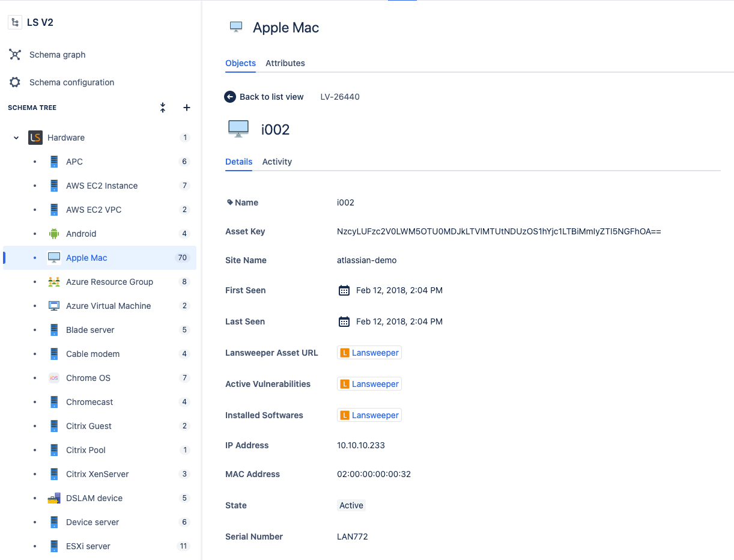The image size is (734, 560).
Task: Click the SCHEMA TREE heading
Action: (x=32, y=108)
